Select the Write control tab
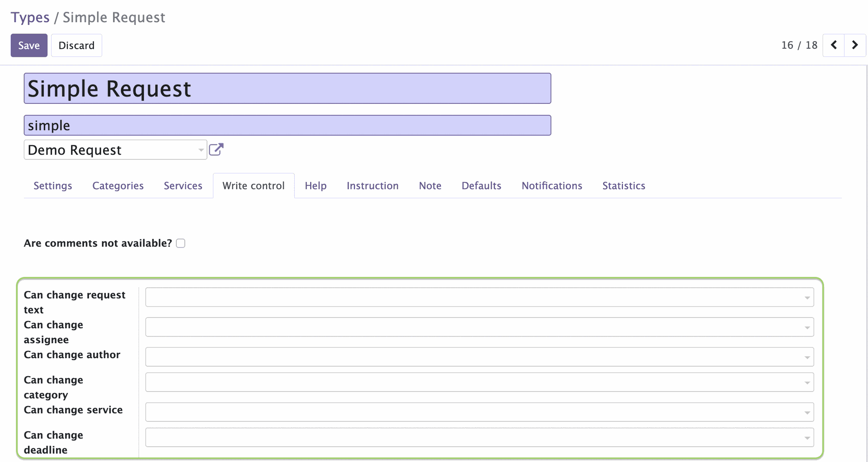The height and width of the screenshot is (462, 868). pos(254,186)
